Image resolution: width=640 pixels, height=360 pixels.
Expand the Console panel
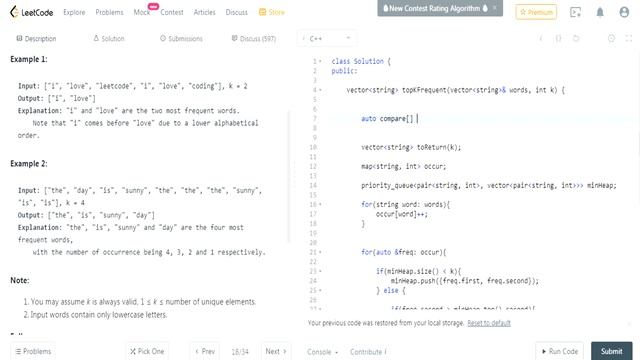(322, 352)
